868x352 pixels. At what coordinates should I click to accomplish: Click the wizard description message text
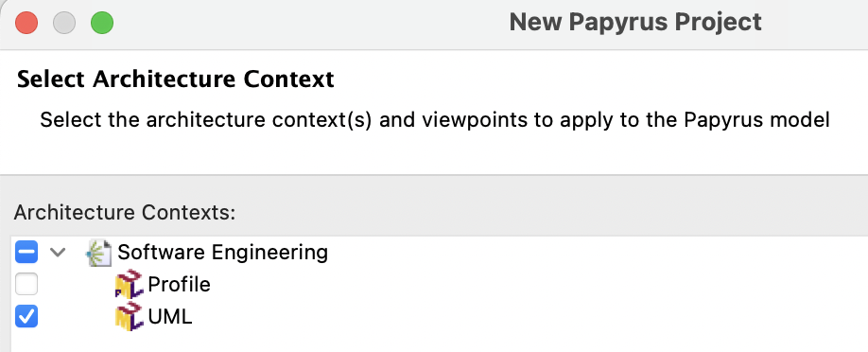pos(435,120)
